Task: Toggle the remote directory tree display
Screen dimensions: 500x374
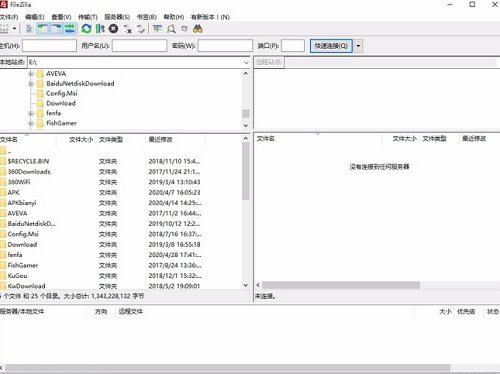Action: pyautogui.click(x=56, y=29)
